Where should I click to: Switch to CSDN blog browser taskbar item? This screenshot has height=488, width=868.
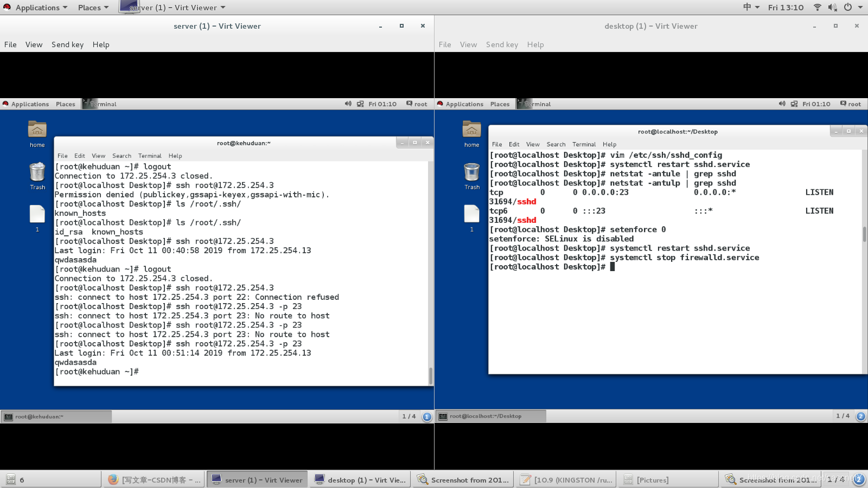tap(154, 480)
